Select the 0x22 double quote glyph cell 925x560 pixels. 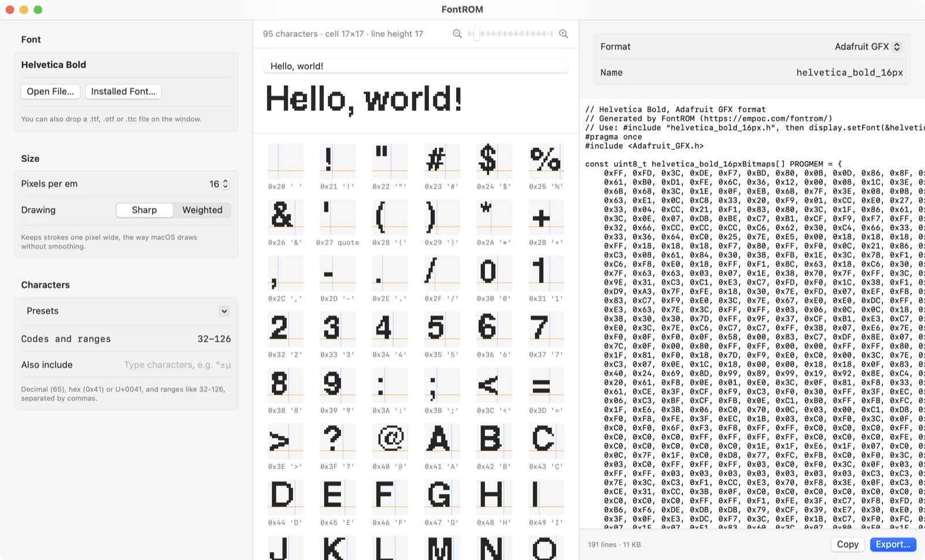[x=390, y=167]
